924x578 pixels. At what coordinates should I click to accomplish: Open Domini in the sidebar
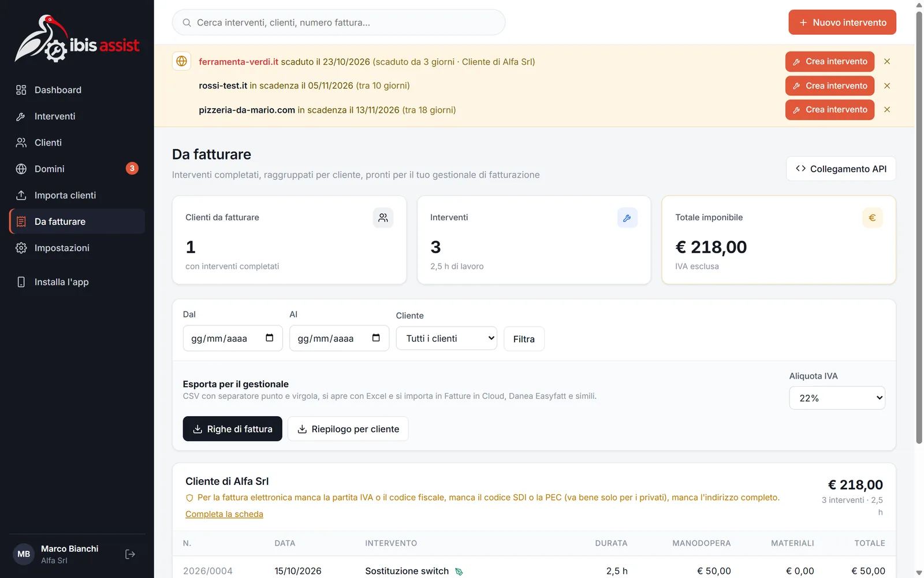pyautogui.click(x=77, y=169)
